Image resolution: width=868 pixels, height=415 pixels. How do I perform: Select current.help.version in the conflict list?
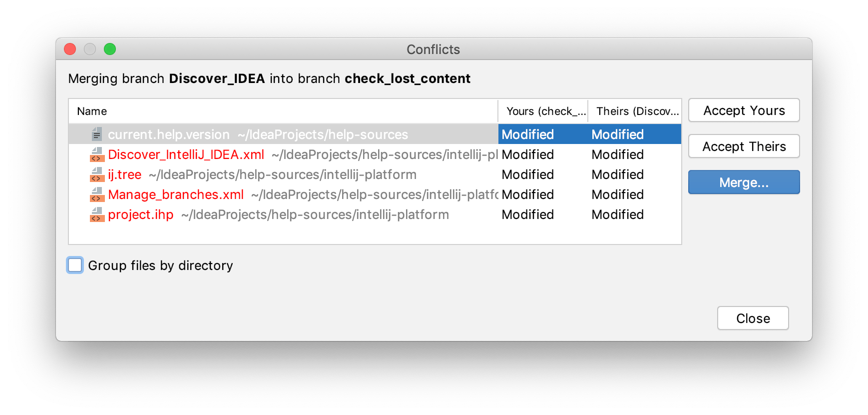[168, 133]
